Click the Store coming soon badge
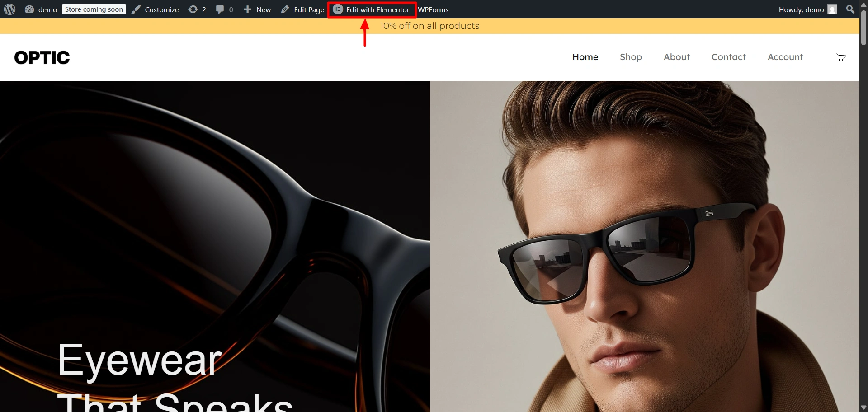This screenshot has width=868, height=412. [x=94, y=9]
